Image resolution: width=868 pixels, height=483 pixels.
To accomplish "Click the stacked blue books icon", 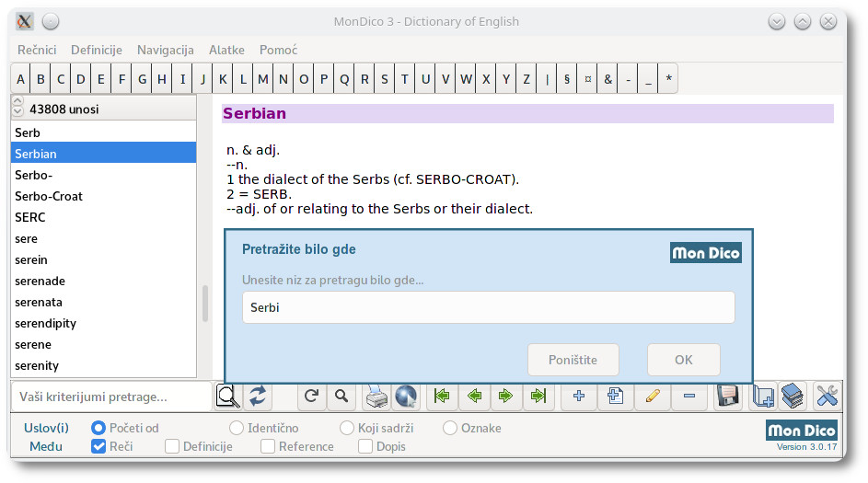I will (793, 397).
